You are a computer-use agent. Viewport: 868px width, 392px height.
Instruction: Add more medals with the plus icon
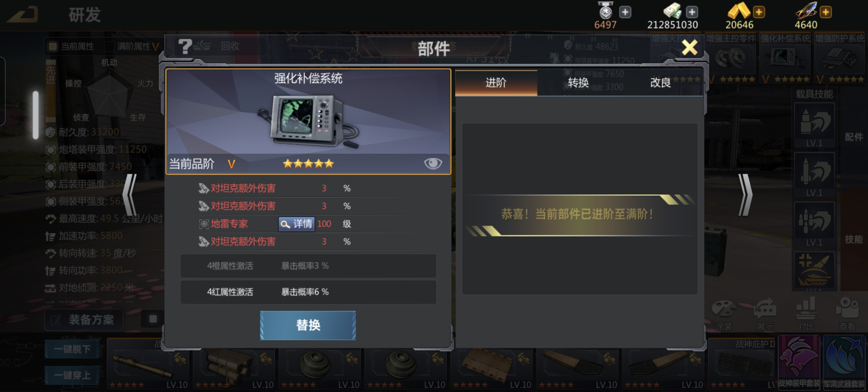pos(625,12)
